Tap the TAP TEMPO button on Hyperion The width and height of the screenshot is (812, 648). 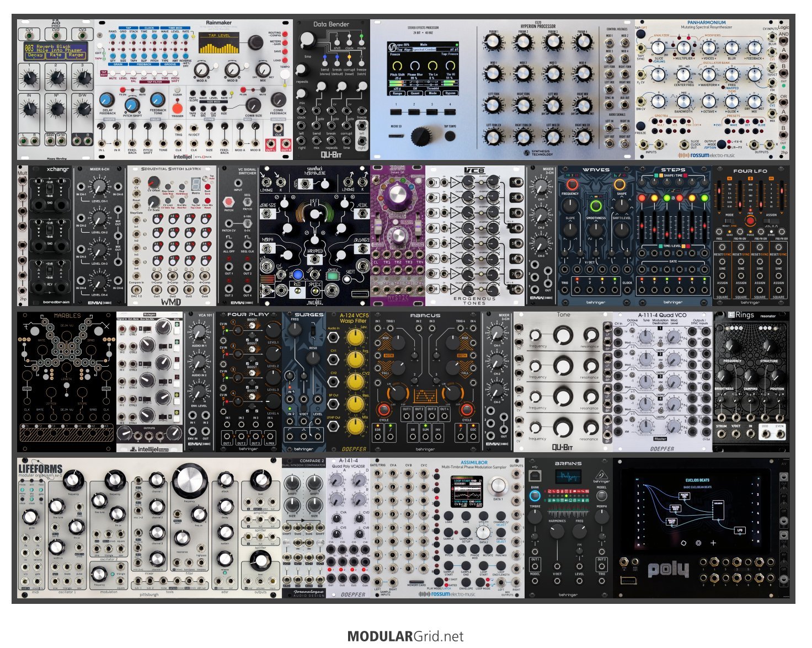pos(450,136)
